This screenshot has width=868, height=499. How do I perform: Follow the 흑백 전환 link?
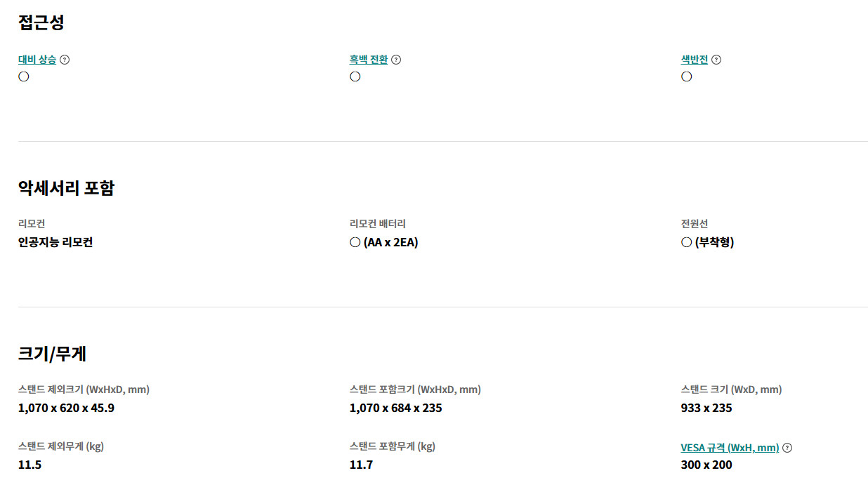(369, 60)
